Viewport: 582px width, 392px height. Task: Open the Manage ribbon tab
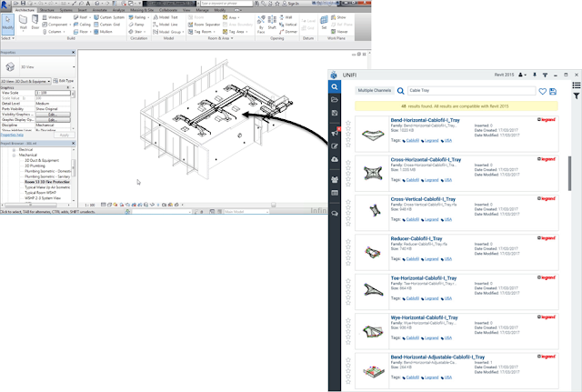click(x=202, y=10)
